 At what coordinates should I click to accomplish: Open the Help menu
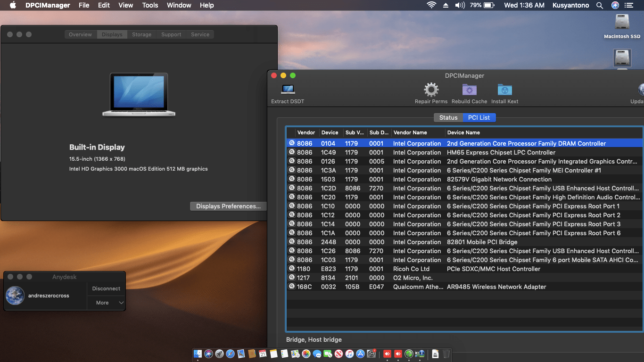207,5
